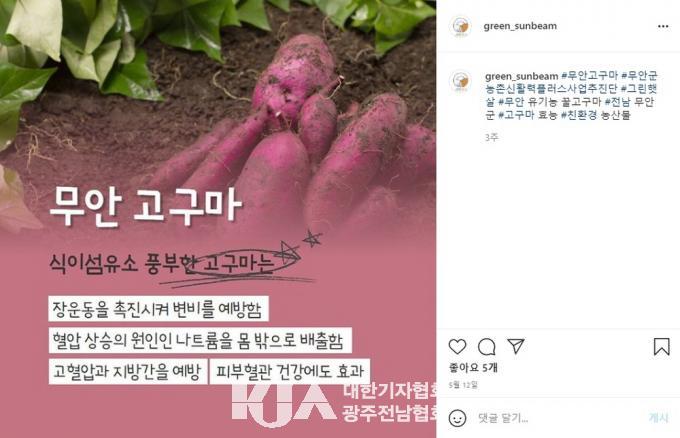Open the #고구마 효능 hashtag
Screen dimensions: 680x438
point(527,115)
